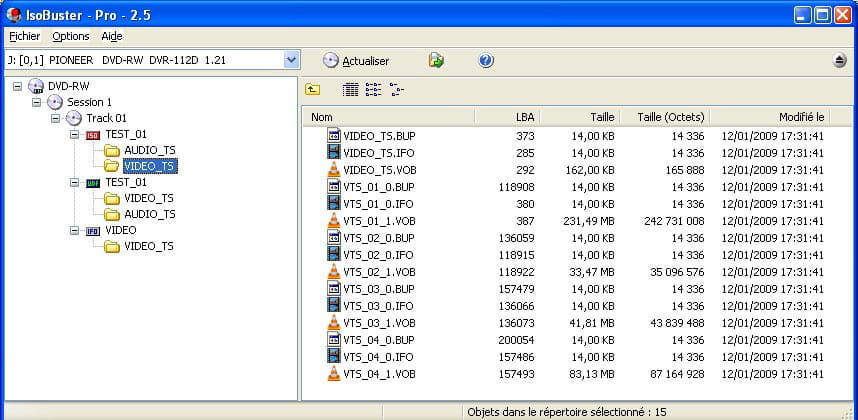Image resolution: width=858 pixels, height=420 pixels.
Task: Switch to the list view icon
Action: [374, 89]
